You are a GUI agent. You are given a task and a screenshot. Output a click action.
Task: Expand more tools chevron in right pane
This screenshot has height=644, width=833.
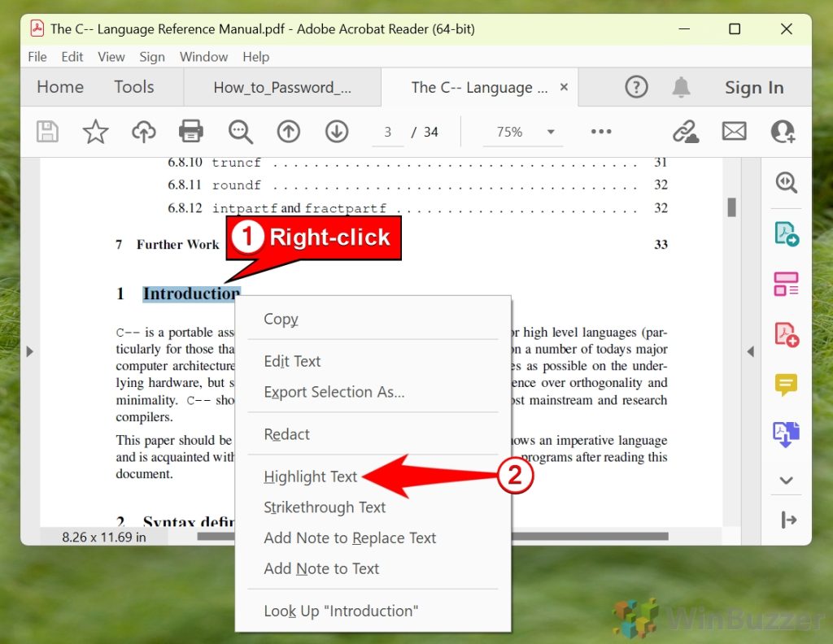(x=787, y=481)
